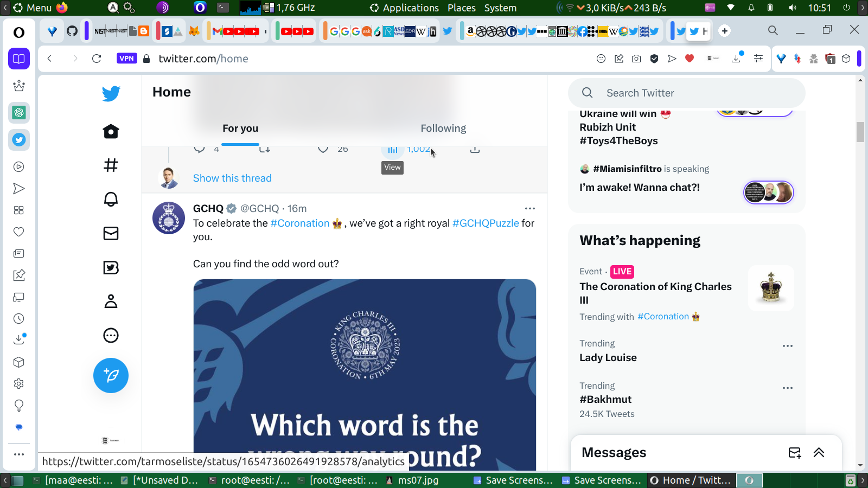Take a snapshot with the camera icon
The image size is (868, 488).
click(x=636, y=59)
